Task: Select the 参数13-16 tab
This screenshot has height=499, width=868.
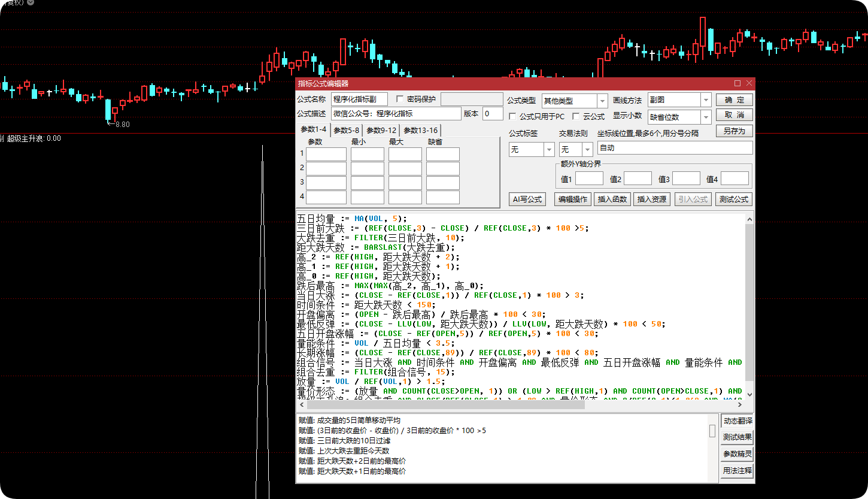Action: 420,131
